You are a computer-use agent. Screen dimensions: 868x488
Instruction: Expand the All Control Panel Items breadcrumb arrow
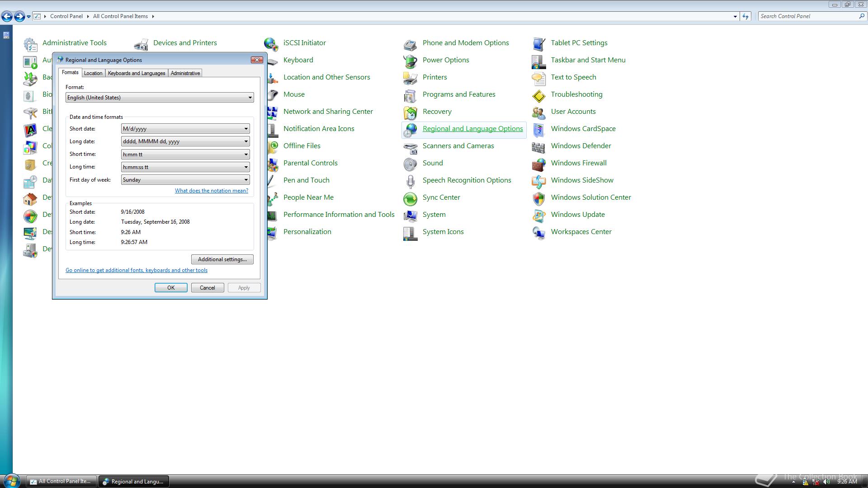[x=153, y=16]
